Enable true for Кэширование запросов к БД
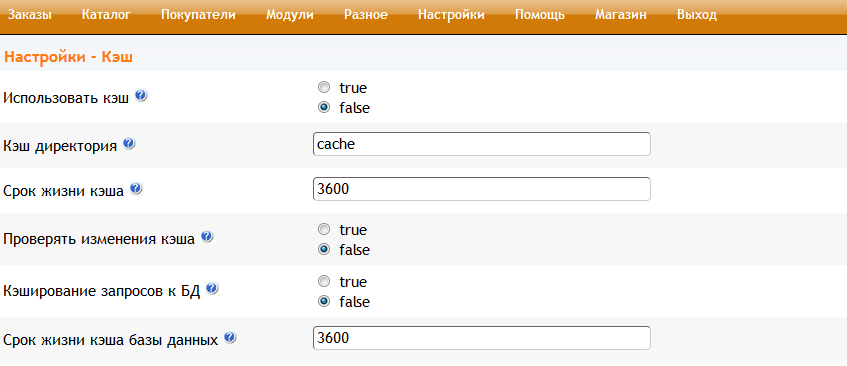847x366 pixels. pos(324,281)
